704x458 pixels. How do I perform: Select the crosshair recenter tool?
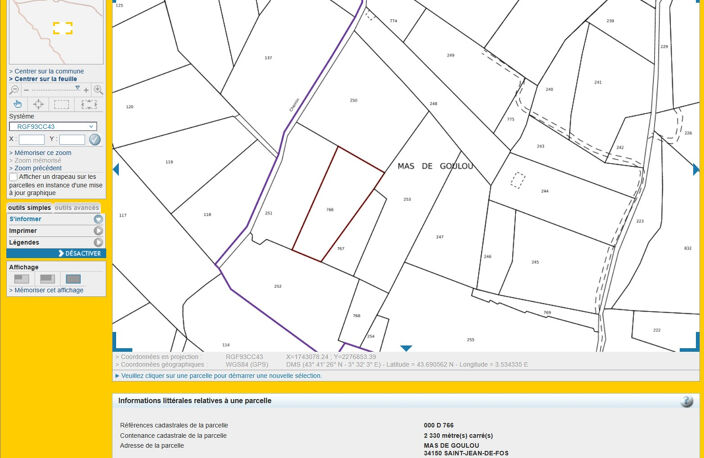click(39, 104)
